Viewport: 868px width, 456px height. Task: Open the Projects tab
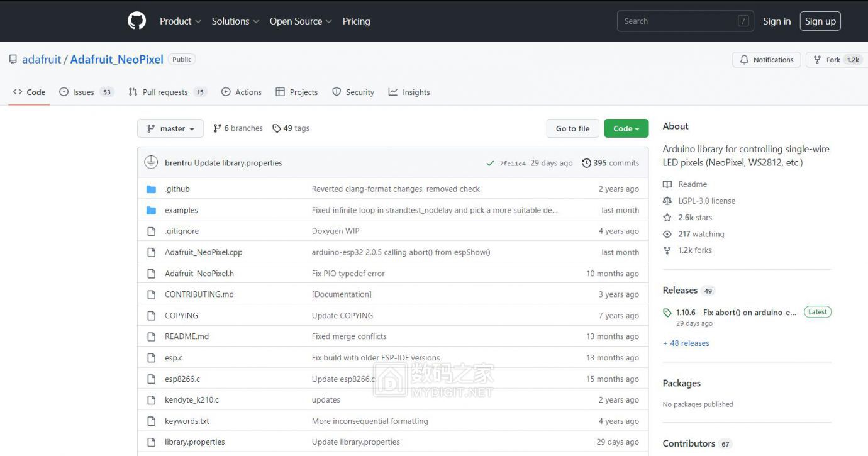(297, 92)
